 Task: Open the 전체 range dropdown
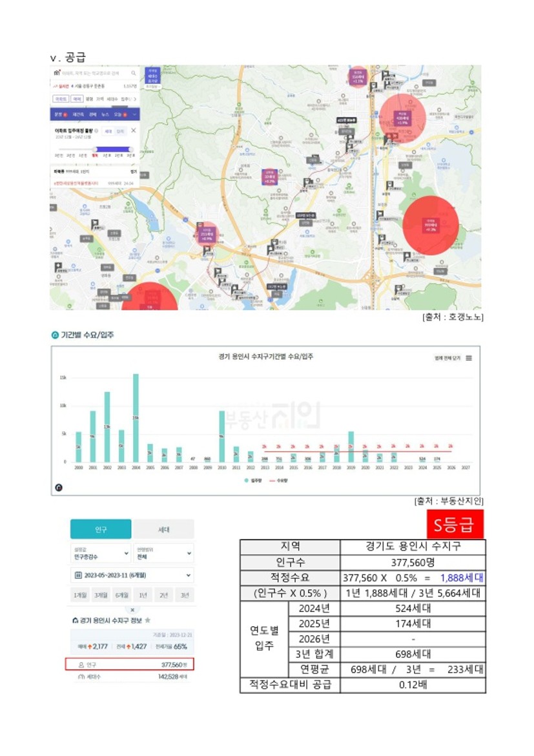pos(164,553)
